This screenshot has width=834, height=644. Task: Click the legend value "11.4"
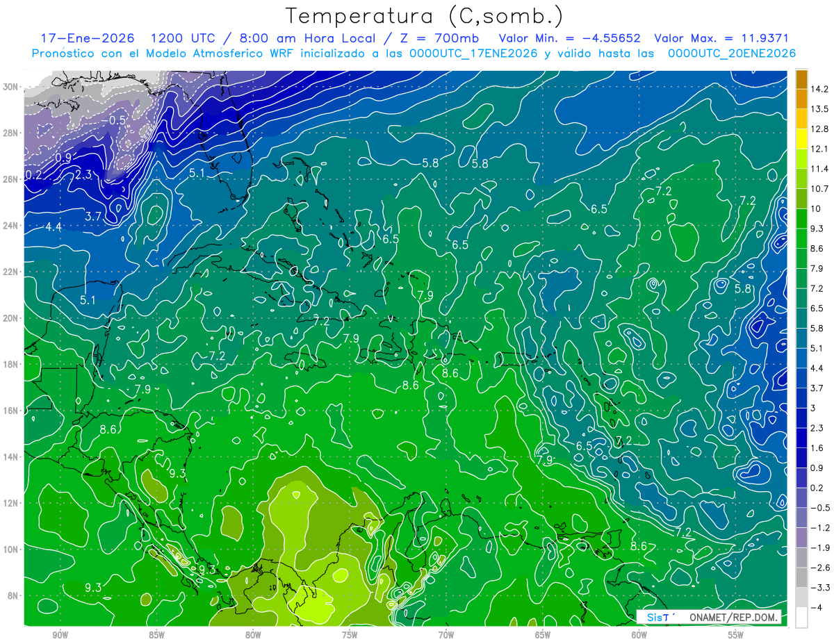pos(819,169)
